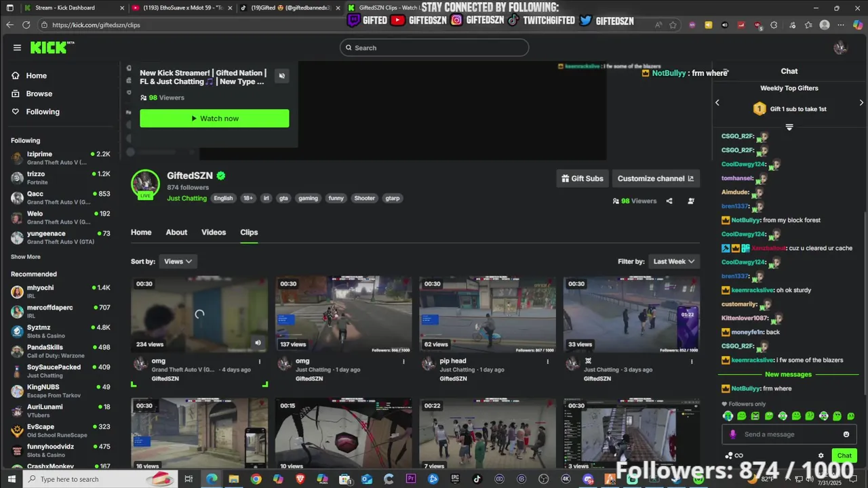
Task: Switch to the About tab
Action: click(176, 232)
